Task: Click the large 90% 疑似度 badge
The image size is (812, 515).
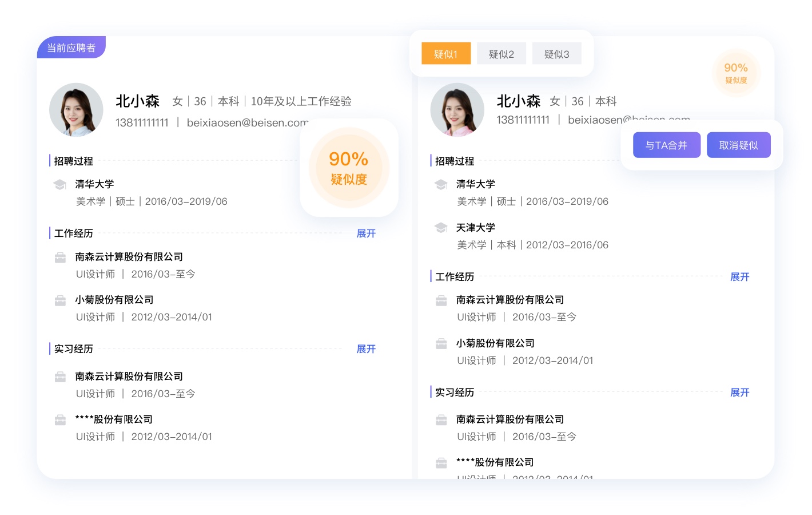Action: pyautogui.click(x=349, y=168)
